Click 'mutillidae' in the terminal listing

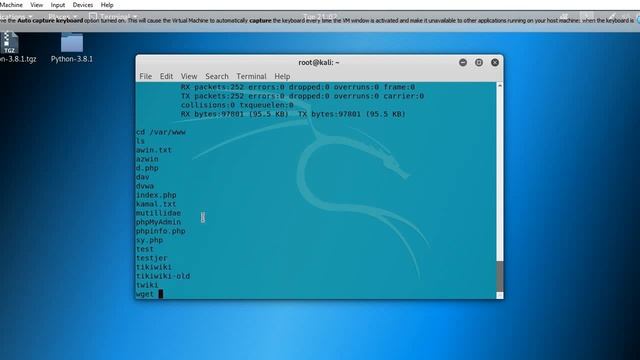pos(158,213)
